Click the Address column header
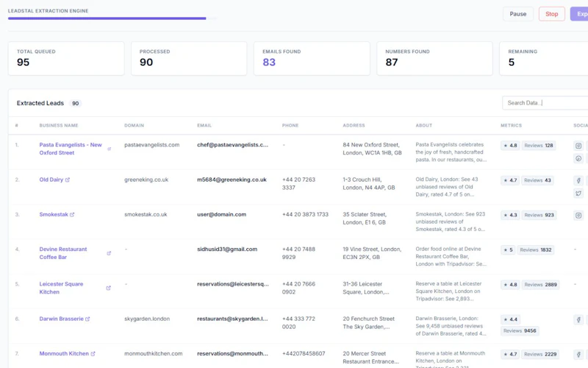 tap(354, 125)
